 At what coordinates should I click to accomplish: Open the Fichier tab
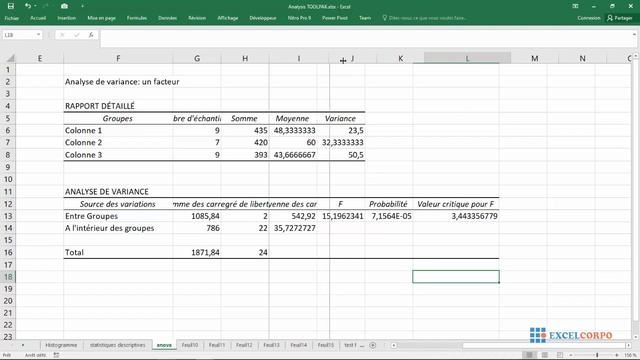11,18
